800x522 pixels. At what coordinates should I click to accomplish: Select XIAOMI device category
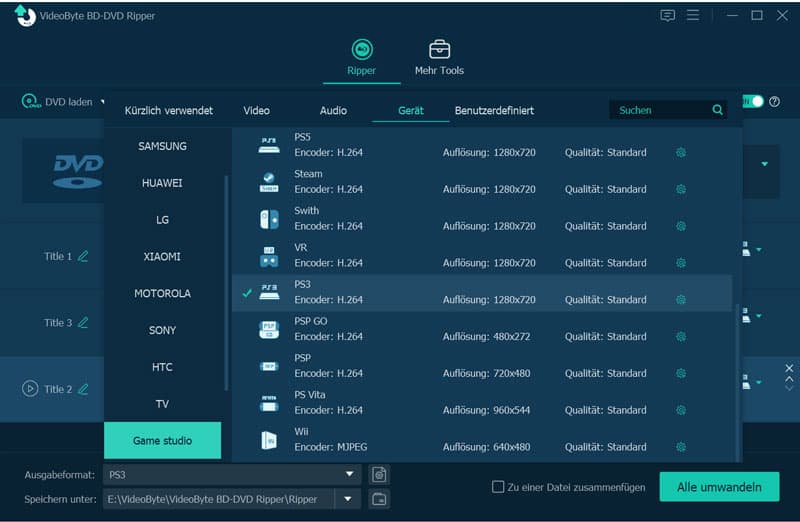pos(162,256)
